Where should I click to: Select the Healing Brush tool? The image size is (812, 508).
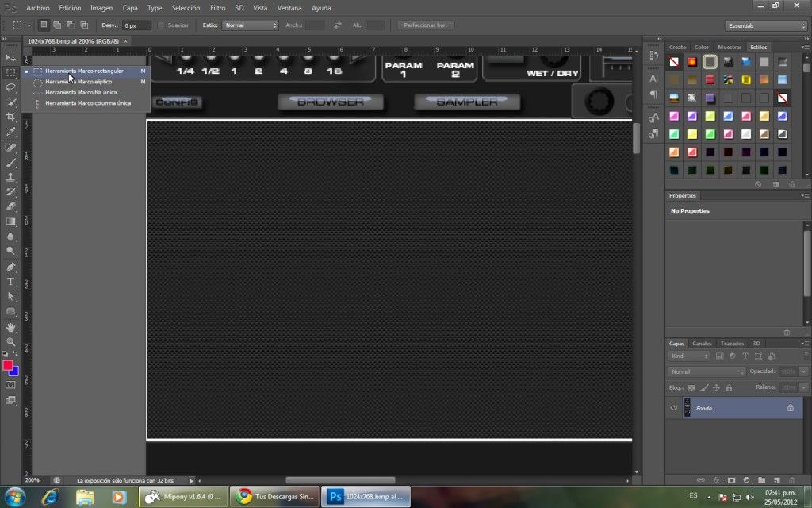click(x=10, y=148)
